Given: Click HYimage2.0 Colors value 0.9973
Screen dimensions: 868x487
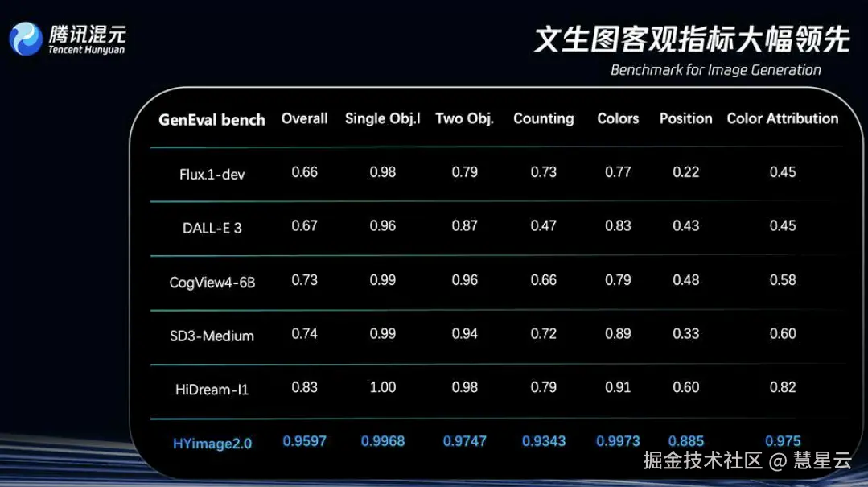Looking at the screenshot, I should pyautogui.click(x=618, y=442).
